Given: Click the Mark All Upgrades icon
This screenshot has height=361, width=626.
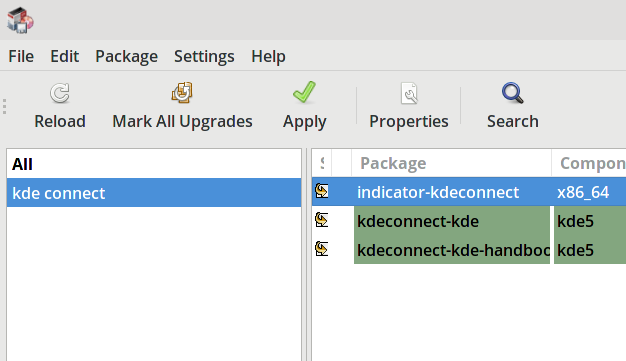Looking at the screenshot, I should click(182, 93).
